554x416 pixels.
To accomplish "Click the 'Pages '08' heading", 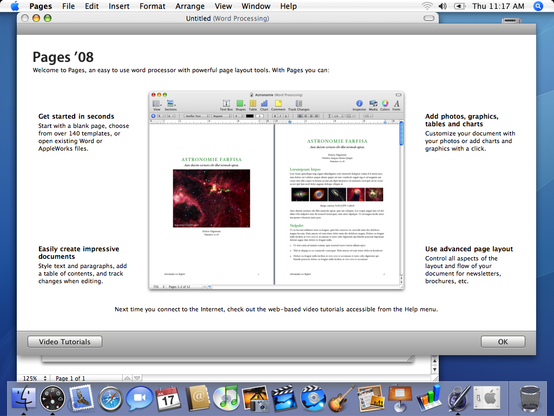I will click(63, 57).
